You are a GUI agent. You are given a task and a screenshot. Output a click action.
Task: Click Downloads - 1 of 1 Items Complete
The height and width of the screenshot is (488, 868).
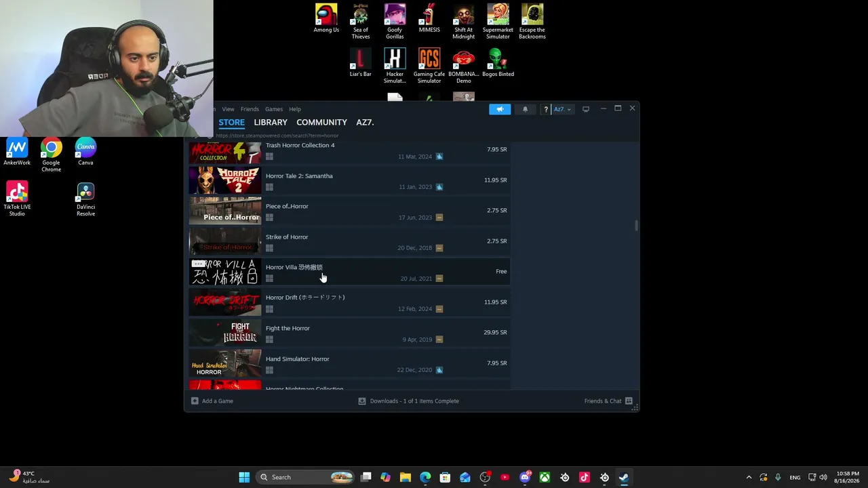point(409,401)
